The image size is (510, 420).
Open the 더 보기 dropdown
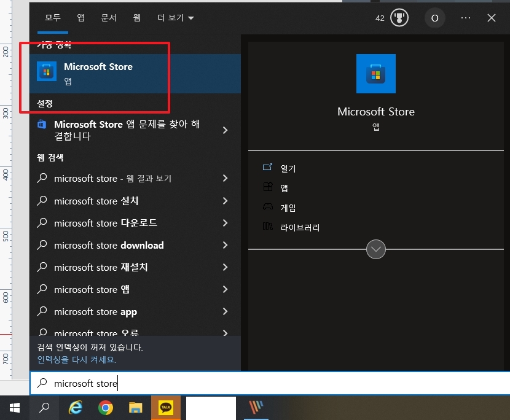[x=176, y=18]
